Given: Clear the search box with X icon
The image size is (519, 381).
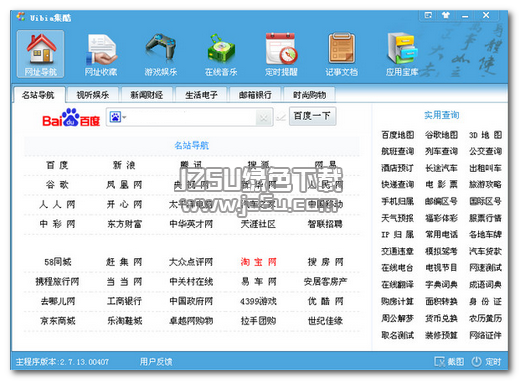Looking at the screenshot, I should [x=263, y=118].
